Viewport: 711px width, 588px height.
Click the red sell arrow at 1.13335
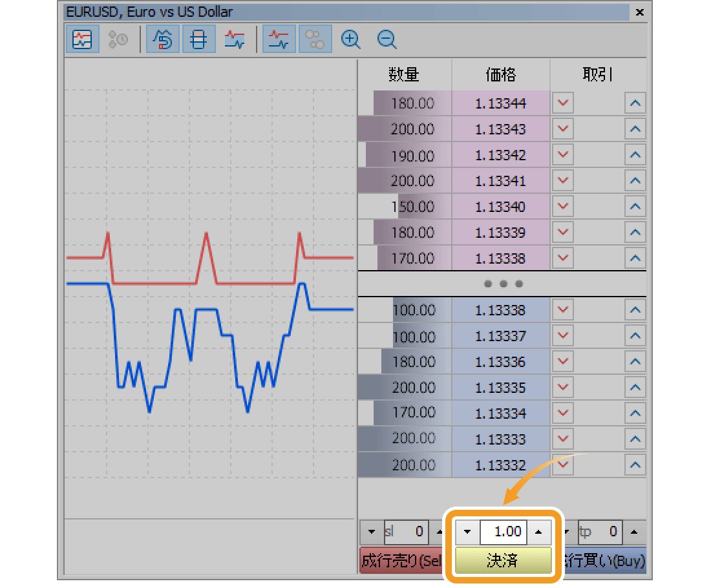point(563,388)
